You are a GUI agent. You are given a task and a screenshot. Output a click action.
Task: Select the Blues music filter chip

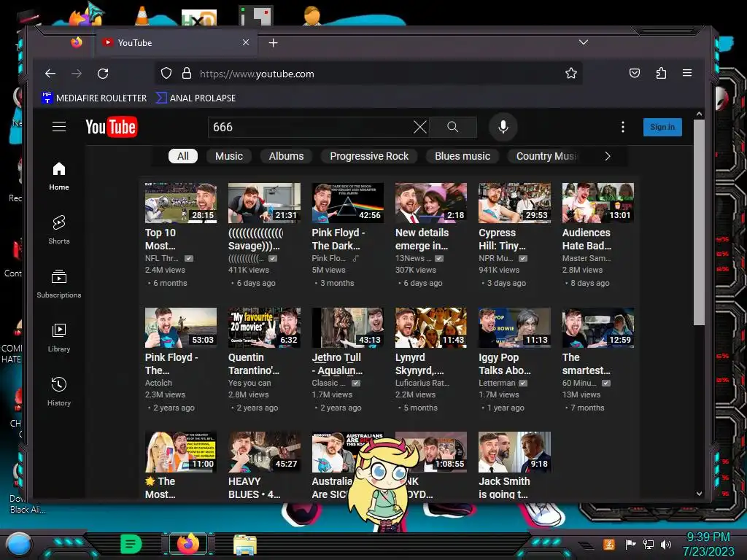(x=462, y=156)
